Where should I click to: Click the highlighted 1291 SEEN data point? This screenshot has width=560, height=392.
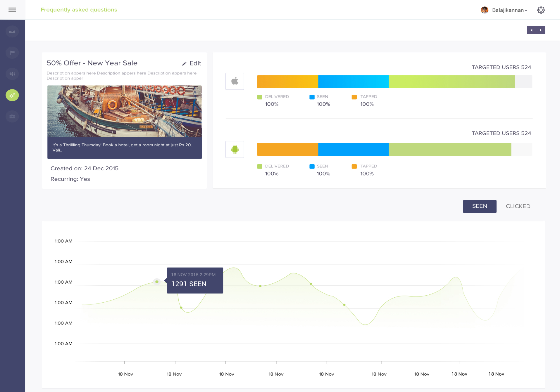pyautogui.click(x=157, y=282)
